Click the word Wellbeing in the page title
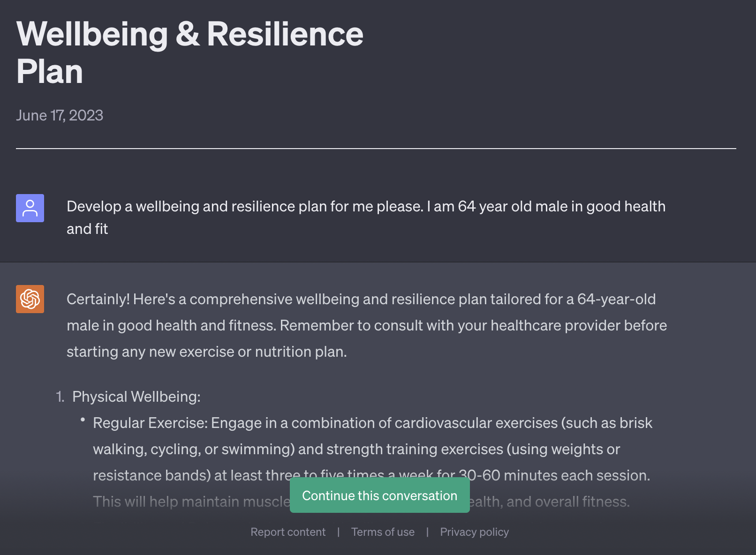756x555 pixels. click(x=92, y=34)
